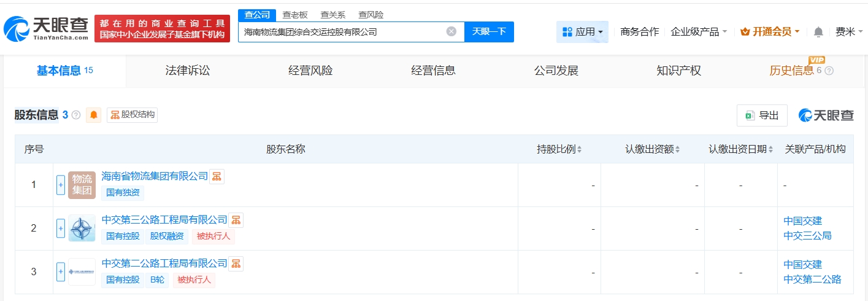
Task: Click the orange shareholder alert bell icon
Action: (x=94, y=115)
